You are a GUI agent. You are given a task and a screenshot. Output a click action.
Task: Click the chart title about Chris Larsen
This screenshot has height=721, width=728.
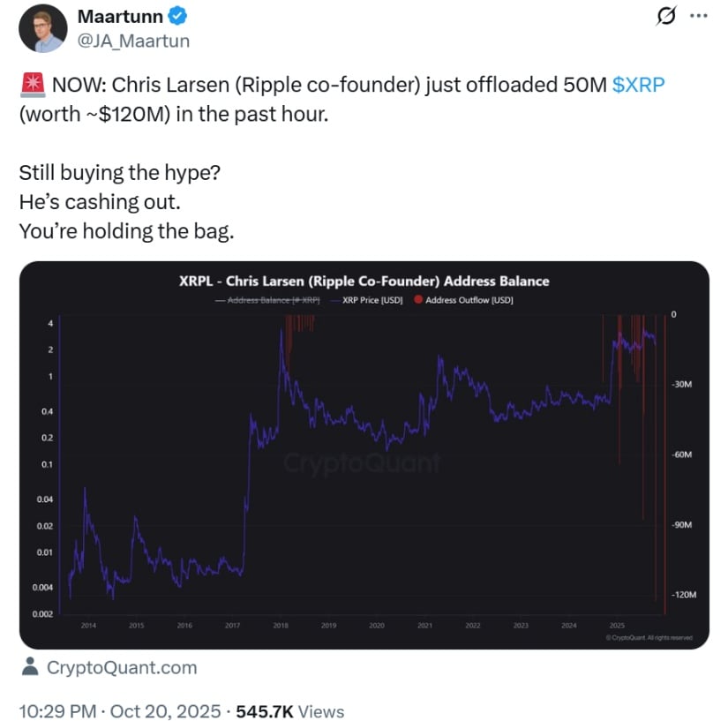pyautogui.click(x=364, y=282)
